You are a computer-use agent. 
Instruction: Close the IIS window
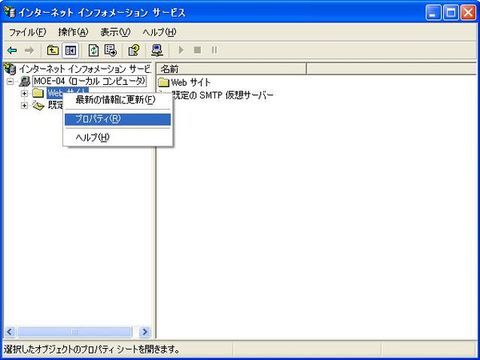coord(468,13)
